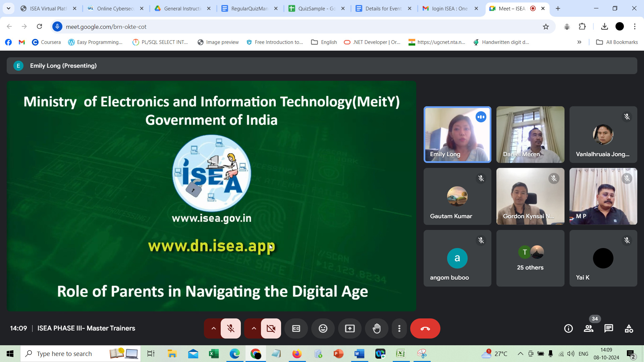The height and width of the screenshot is (362, 644).
Task: Open the emoji reactions panel
Action: [323, 328]
